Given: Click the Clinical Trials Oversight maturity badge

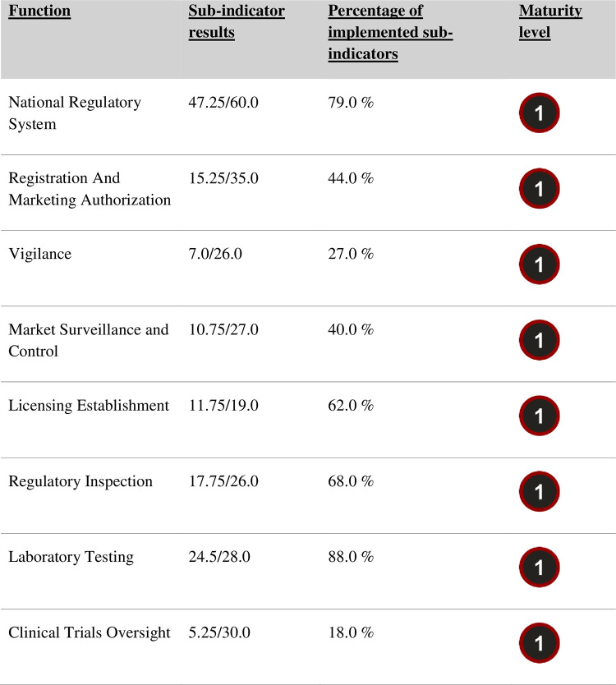Looking at the screenshot, I should coord(539,642).
